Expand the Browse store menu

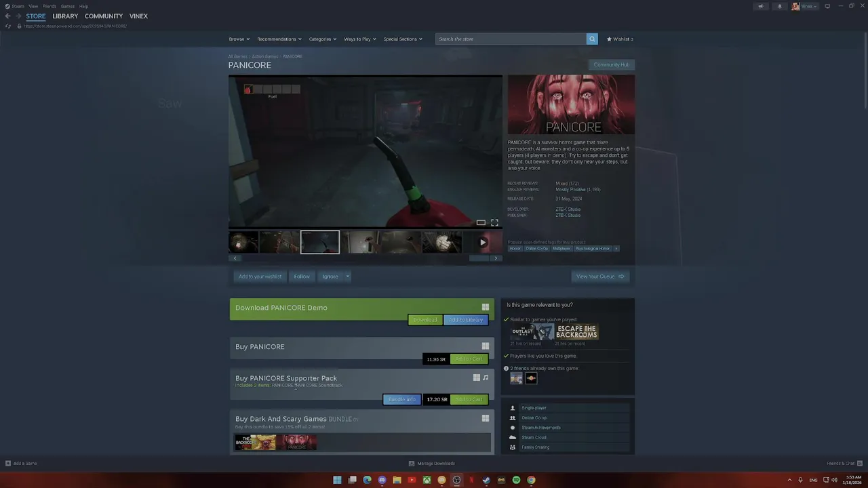(239, 39)
